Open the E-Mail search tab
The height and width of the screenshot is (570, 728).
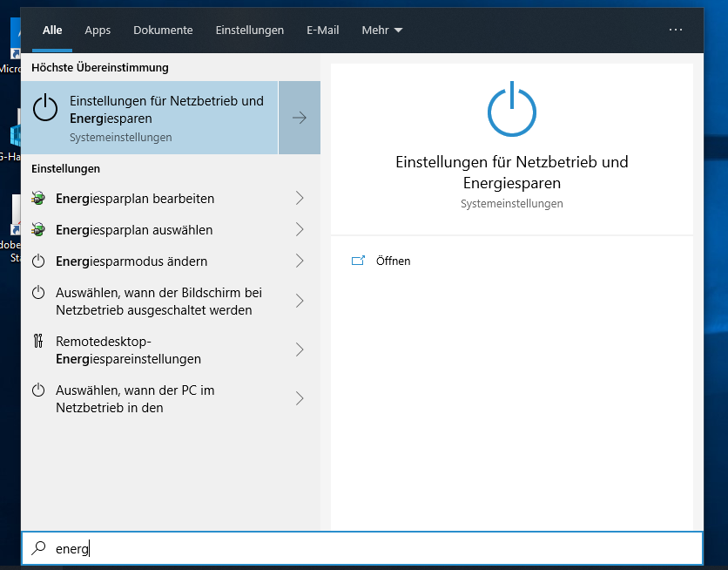(323, 31)
